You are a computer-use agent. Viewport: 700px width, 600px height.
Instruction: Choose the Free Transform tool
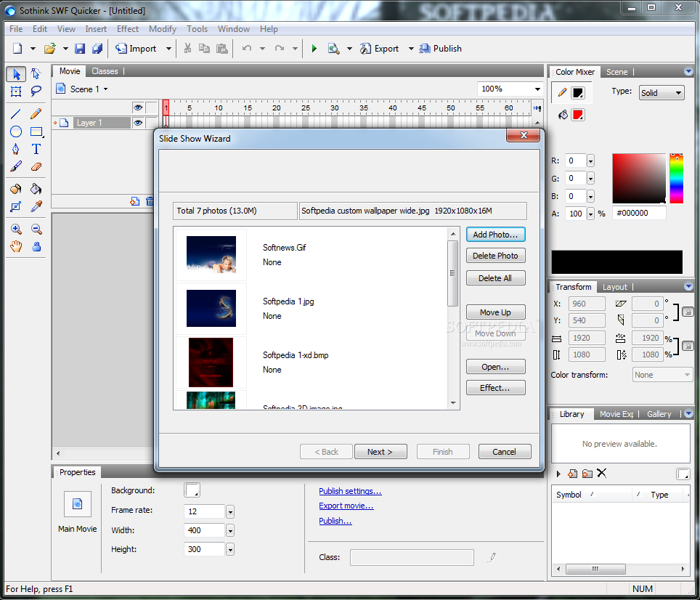pyautogui.click(x=16, y=92)
